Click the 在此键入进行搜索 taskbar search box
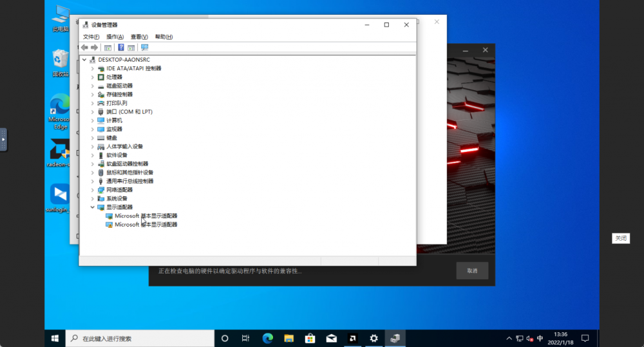The height and width of the screenshot is (347, 644). [140, 339]
